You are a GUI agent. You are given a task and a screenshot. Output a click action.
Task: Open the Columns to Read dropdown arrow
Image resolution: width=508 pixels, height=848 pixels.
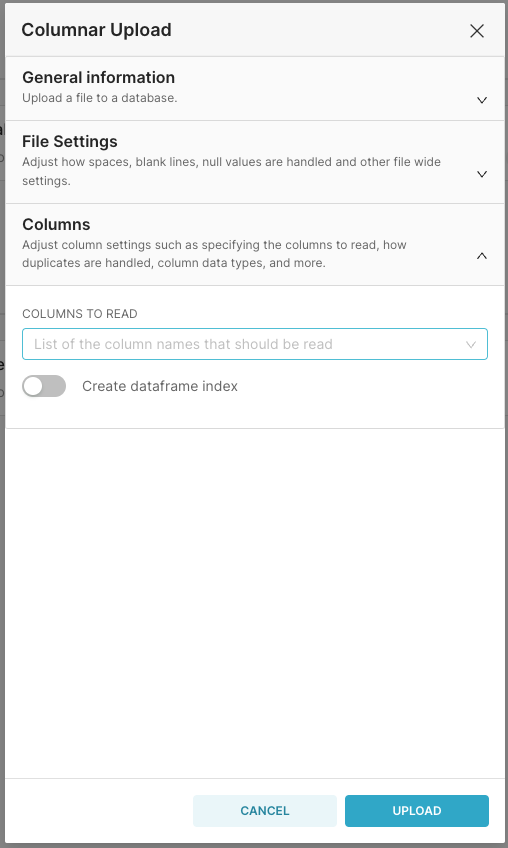click(471, 344)
